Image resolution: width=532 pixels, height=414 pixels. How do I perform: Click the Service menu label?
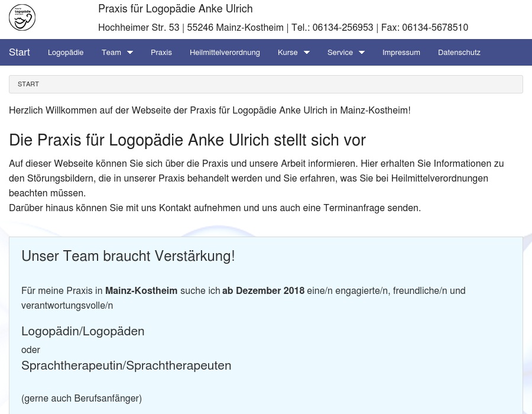coord(340,52)
